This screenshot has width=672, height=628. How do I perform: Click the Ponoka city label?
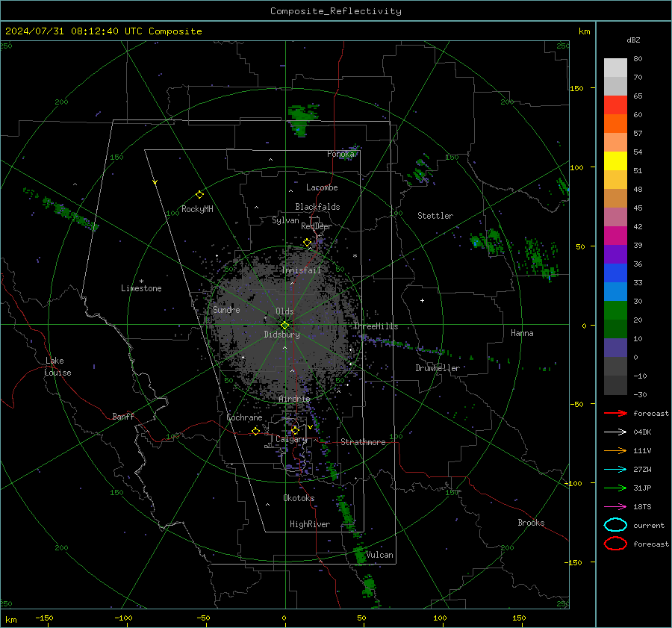click(x=340, y=154)
